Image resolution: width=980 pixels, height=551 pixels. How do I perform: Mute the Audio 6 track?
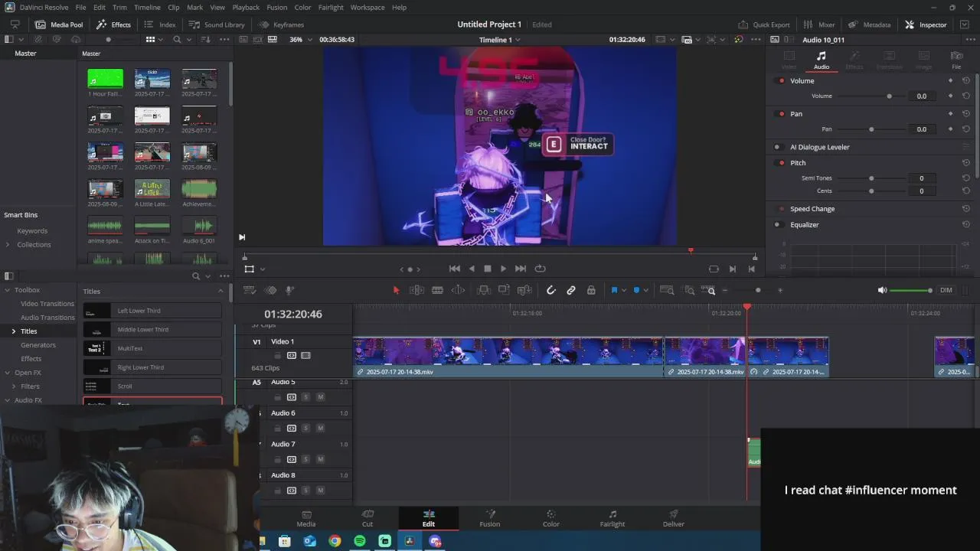pyautogui.click(x=320, y=428)
